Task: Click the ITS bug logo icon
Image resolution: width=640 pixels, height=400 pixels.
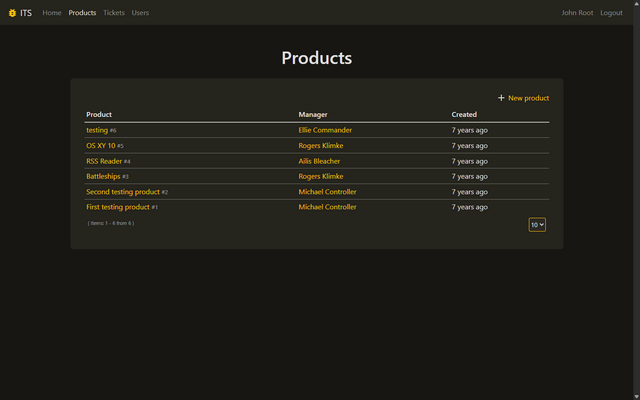Action: tap(12, 13)
